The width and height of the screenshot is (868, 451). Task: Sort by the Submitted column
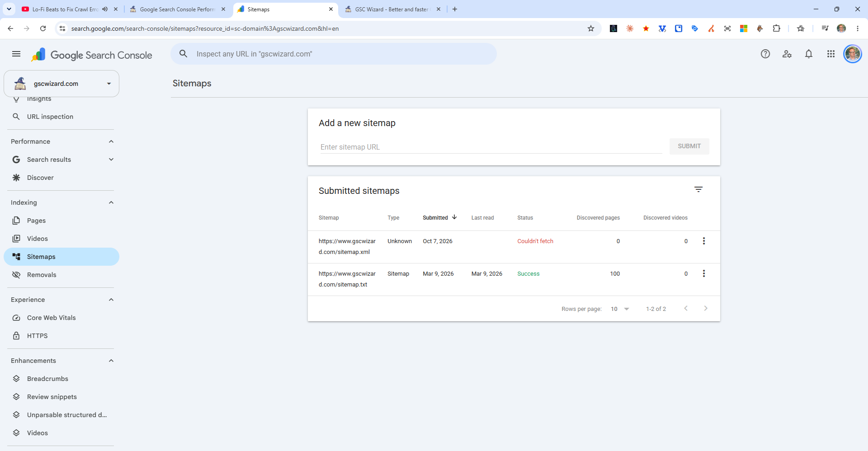point(439,217)
